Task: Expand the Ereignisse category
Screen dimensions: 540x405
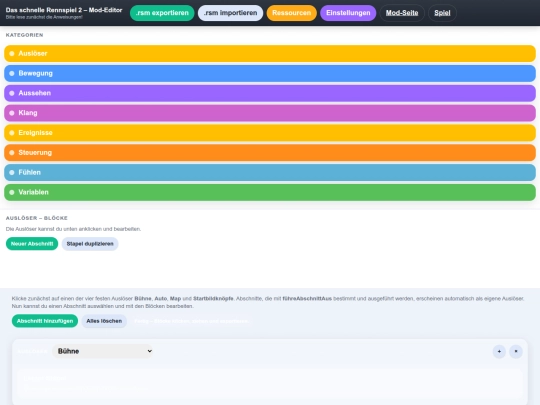Action: click(270, 133)
